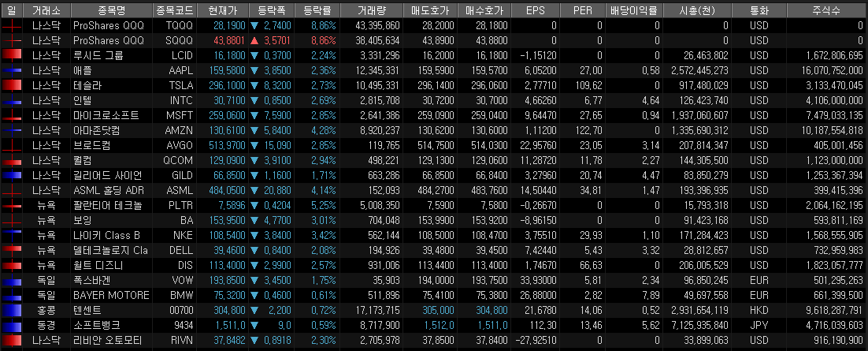Click ticker code MSFT
The height and width of the screenshot is (351, 868).
pyautogui.click(x=180, y=115)
